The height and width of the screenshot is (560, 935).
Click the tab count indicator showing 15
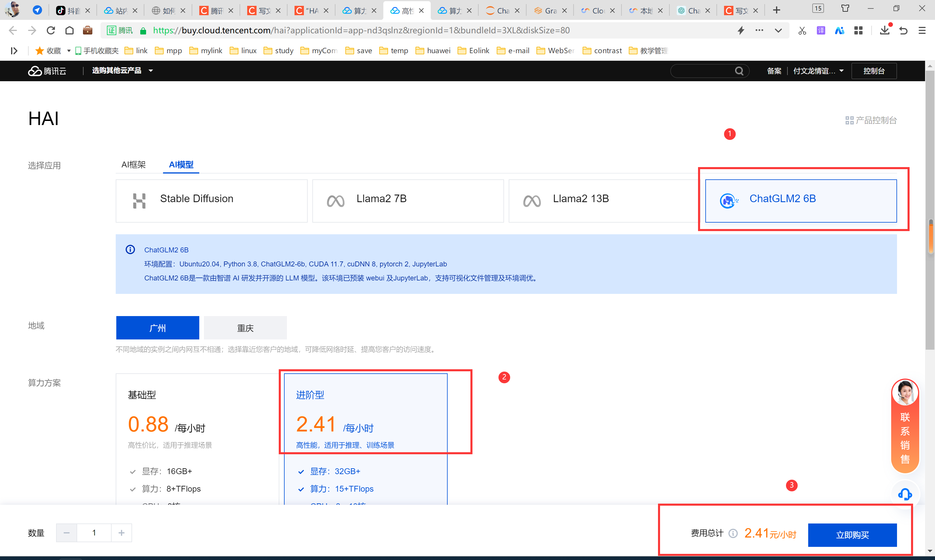point(818,8)
